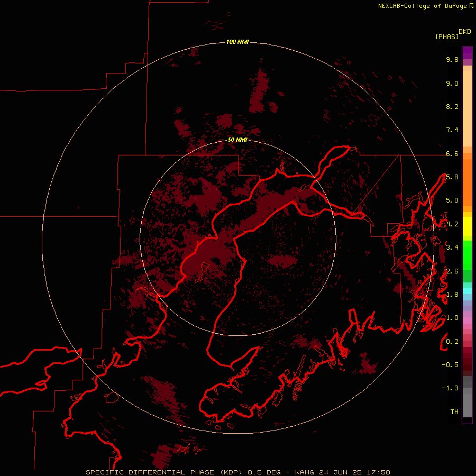Viewport: 476px width, 476px height.
Task: Click the pink band of the color scale
Action: tap(467, 321)
